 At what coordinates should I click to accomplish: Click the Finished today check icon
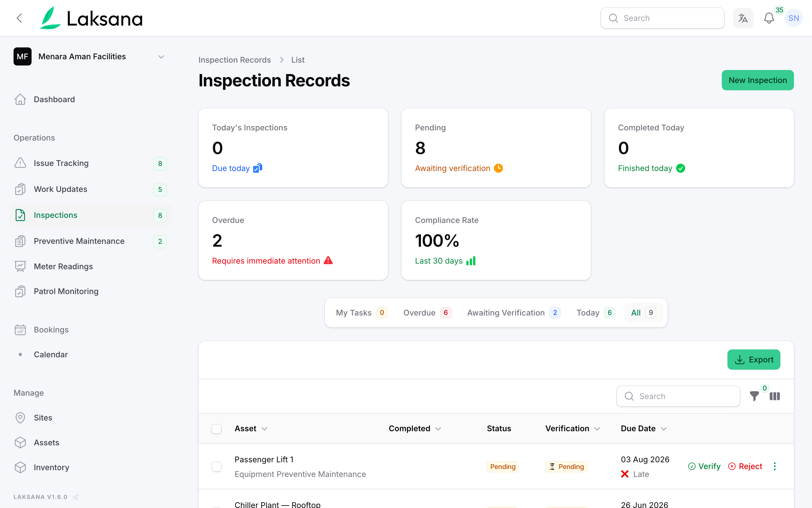point(680,168)
